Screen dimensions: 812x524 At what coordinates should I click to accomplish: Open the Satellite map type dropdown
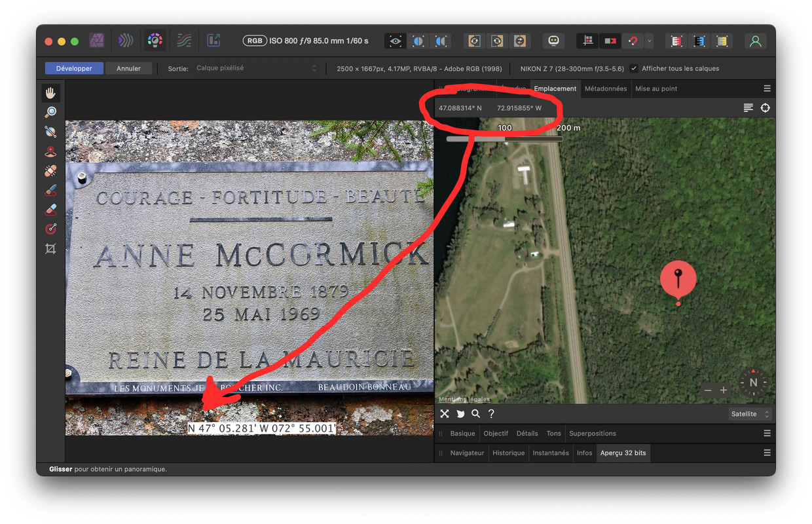point(750,414)
